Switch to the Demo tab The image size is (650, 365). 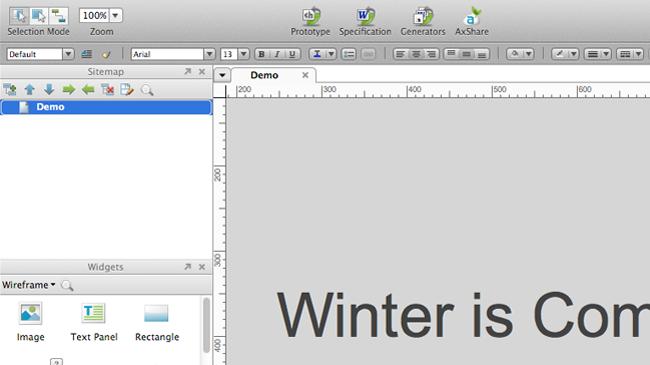click(264, 75)
